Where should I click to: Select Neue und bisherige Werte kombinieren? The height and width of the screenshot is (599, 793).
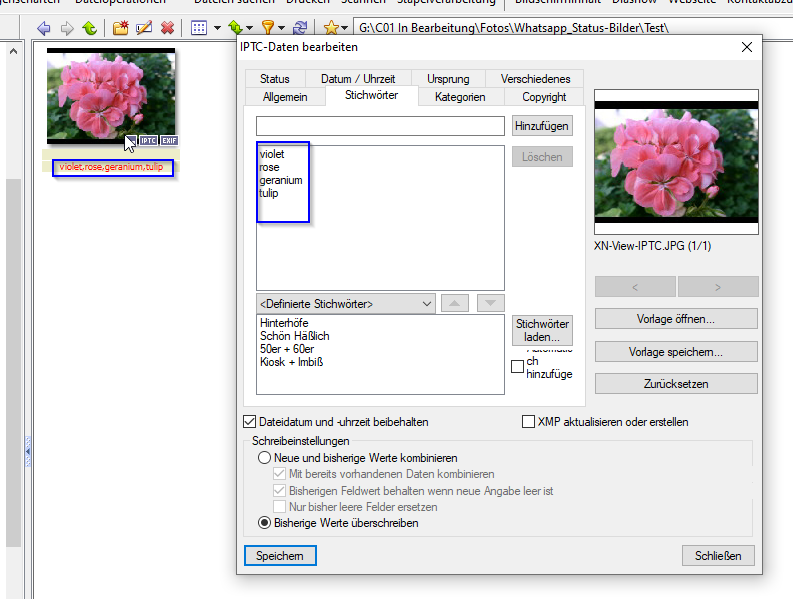click(264, 458)
